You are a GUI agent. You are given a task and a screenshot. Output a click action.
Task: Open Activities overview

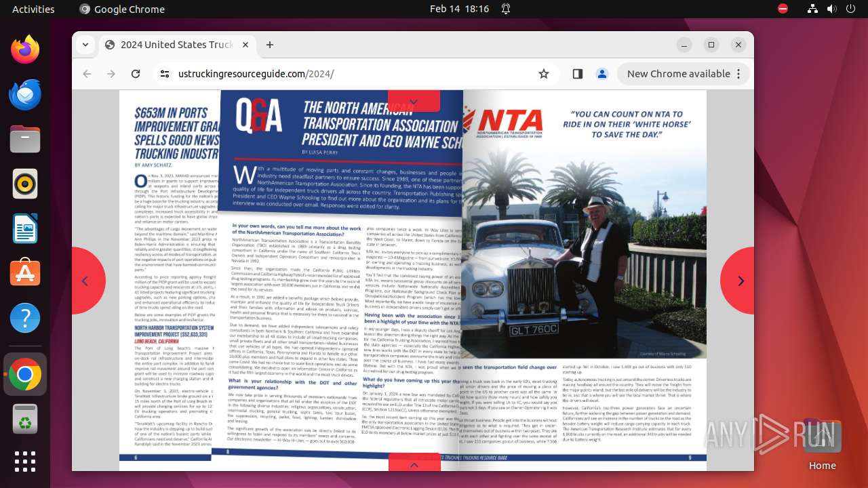pyautogui.click(x=33, y=9)
